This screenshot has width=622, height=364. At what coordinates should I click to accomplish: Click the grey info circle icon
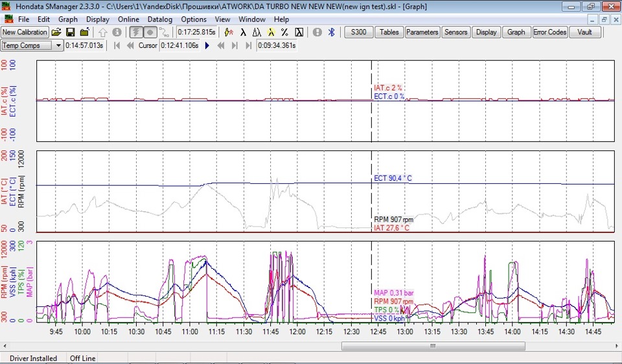click(x=117, y=32)
